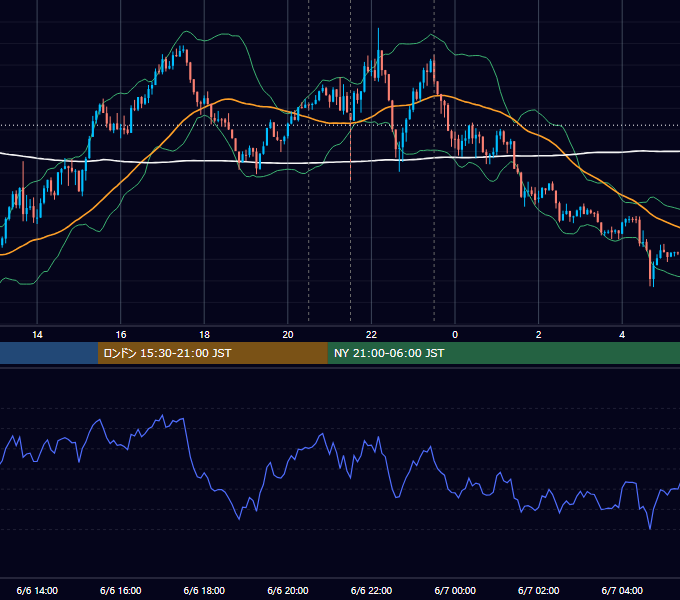The height and width of the screenshot is (600, 680).
Task: Click the 6/6 16:00 date label
Action: click(x=121, y=590)
